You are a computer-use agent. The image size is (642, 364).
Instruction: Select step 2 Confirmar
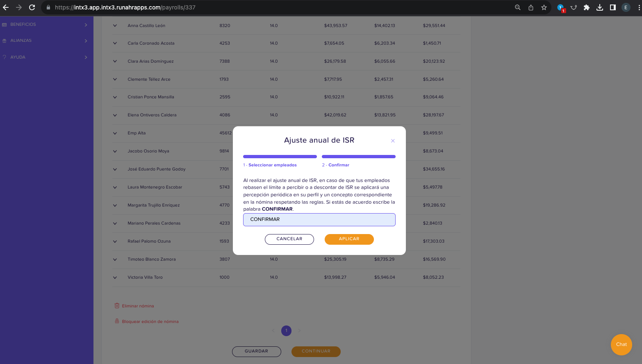pos(335,165)
